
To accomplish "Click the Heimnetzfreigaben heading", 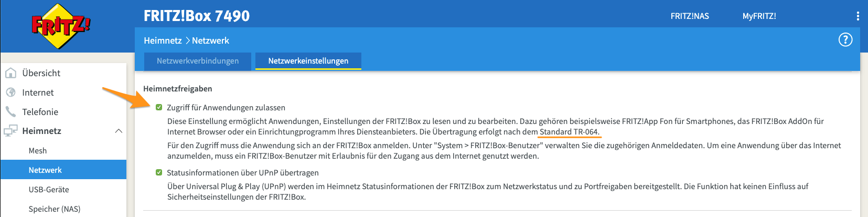I will [178, 89].
